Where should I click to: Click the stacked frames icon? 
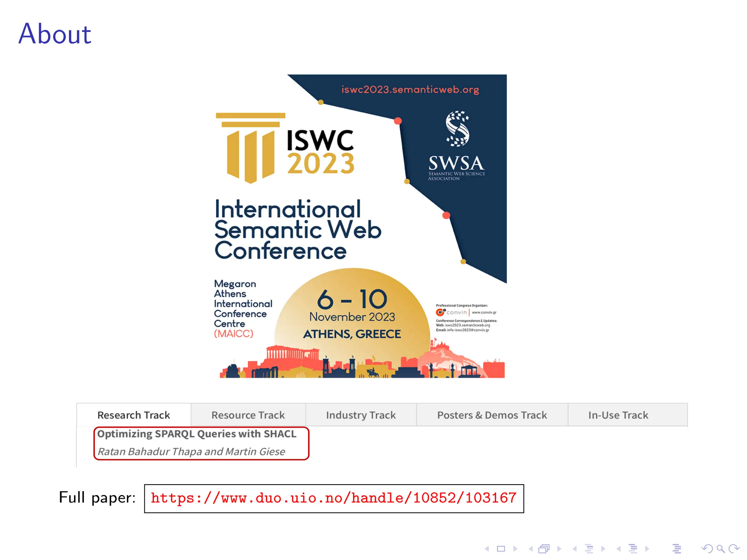click(x=544, y=549)
